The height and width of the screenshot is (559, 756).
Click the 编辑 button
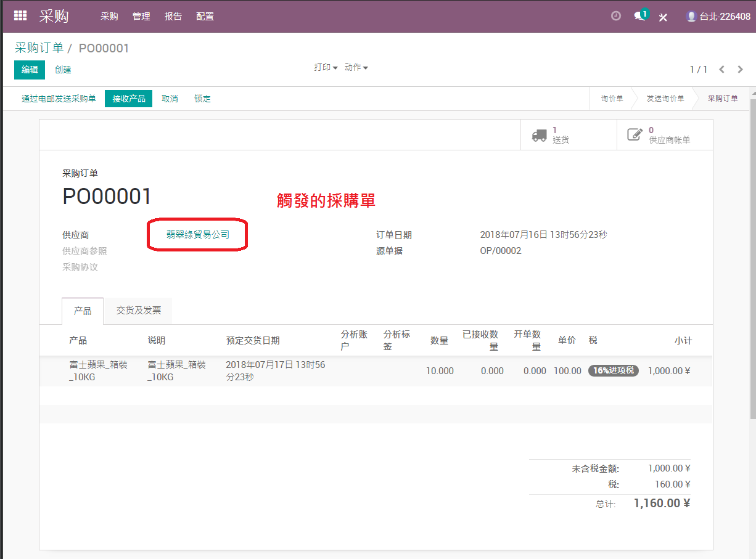point(30,70)
